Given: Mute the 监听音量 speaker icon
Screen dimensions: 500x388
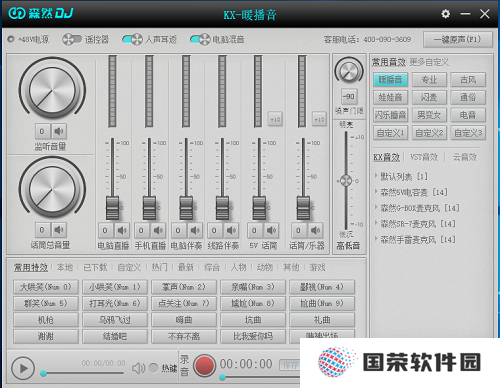Looking at the screenshot, I should [x=59, y=131].
